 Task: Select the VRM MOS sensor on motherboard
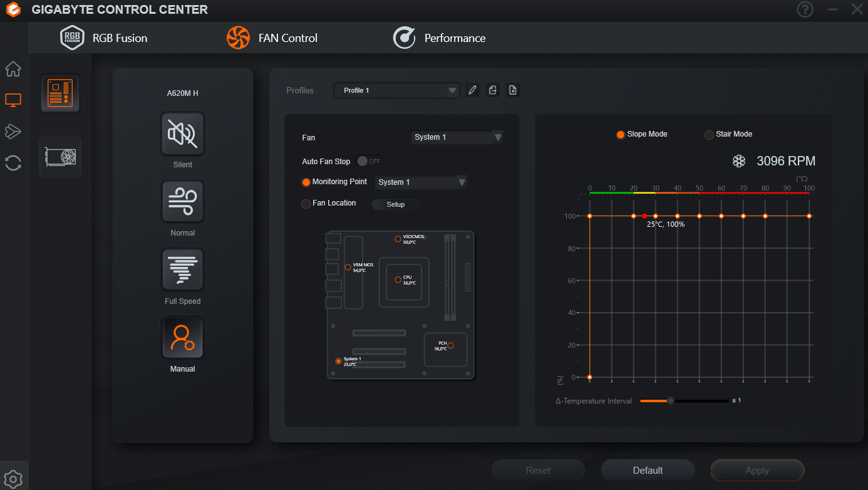[348, 267]
